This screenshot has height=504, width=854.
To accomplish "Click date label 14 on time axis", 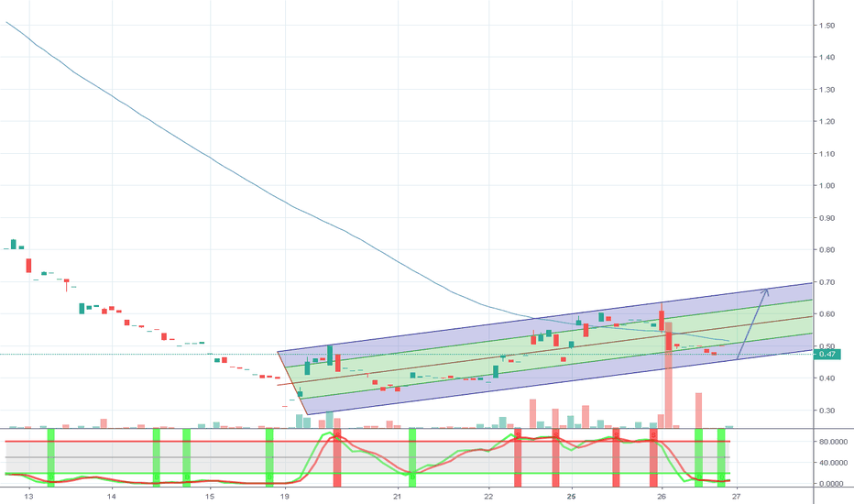I will coord(112,497).
